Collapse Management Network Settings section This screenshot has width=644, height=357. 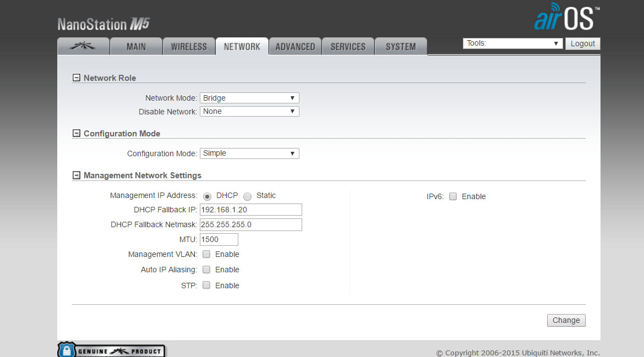pos(77,175)
